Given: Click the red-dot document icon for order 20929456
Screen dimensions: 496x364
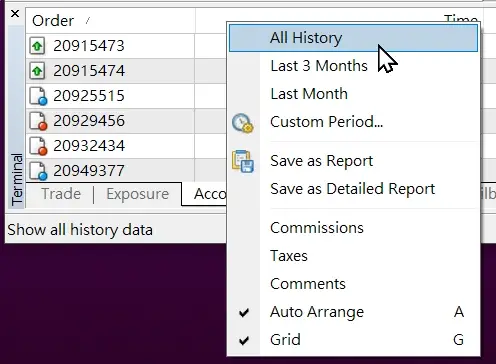Looking at the screenshot, I should (38, 121).
